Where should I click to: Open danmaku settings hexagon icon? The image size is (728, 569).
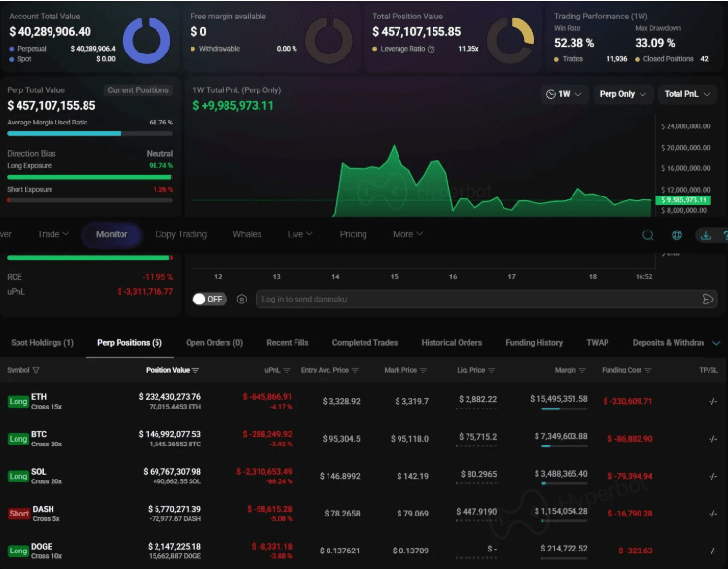241,300
